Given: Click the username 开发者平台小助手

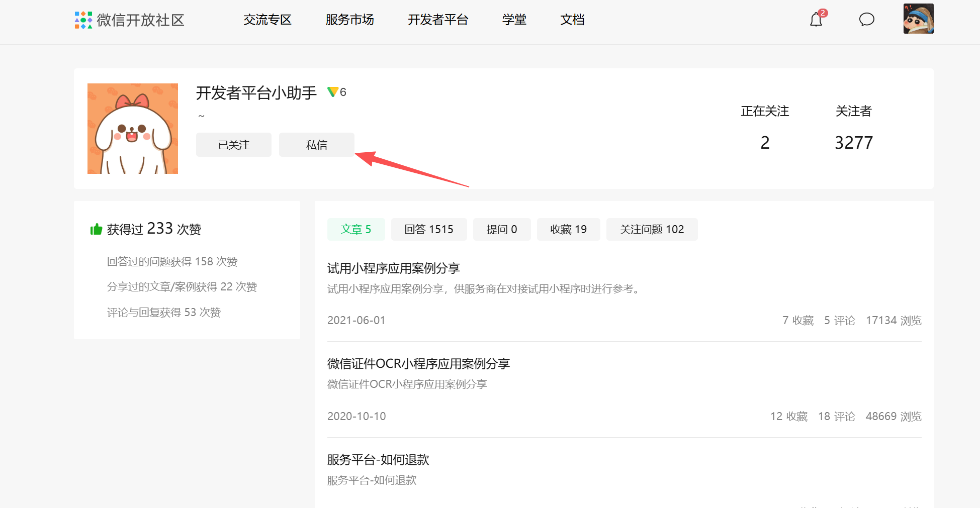Looking at the screenshot, I should pos(256,93).
